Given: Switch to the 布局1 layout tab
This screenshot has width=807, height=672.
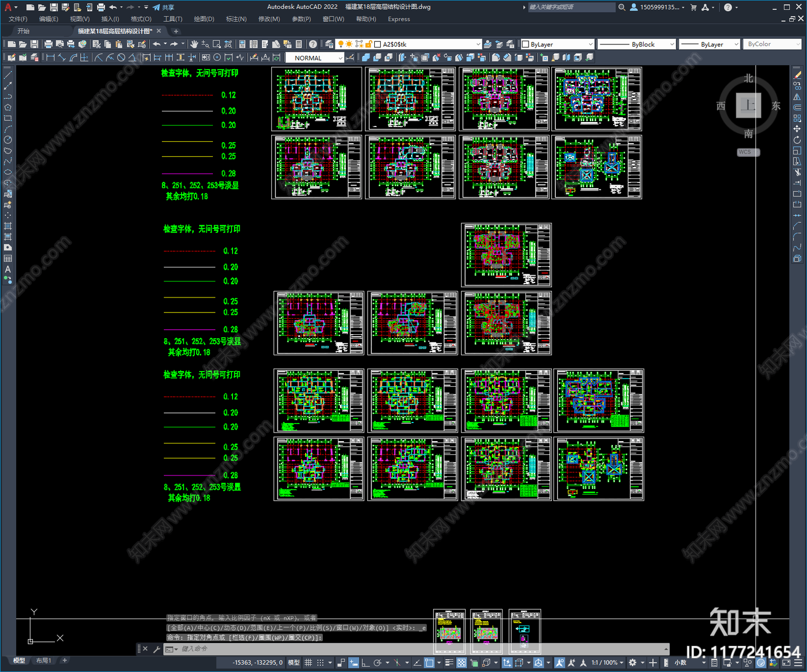Looking at the screenshot, I should [44, 660].
